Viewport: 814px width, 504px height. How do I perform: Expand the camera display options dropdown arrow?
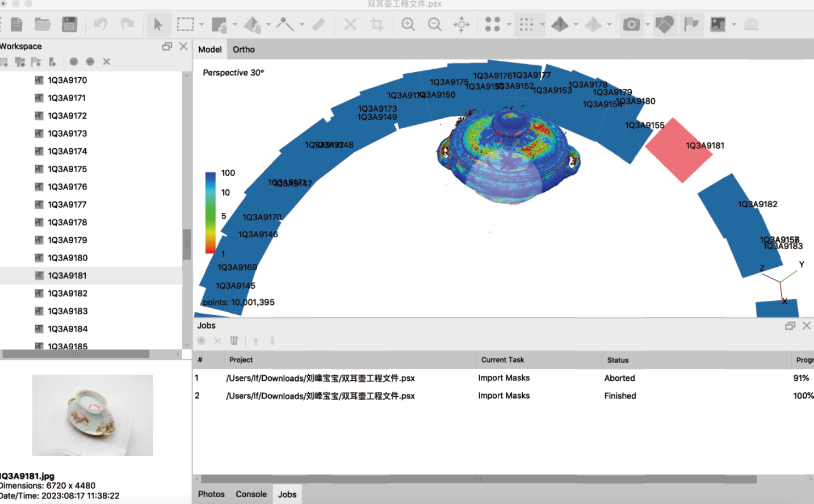648,24
